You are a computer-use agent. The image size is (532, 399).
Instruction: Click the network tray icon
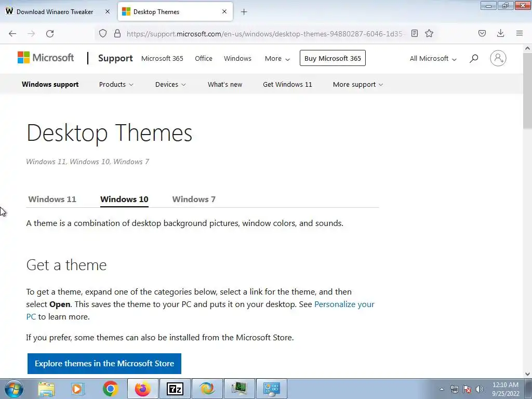click(454, 389)
